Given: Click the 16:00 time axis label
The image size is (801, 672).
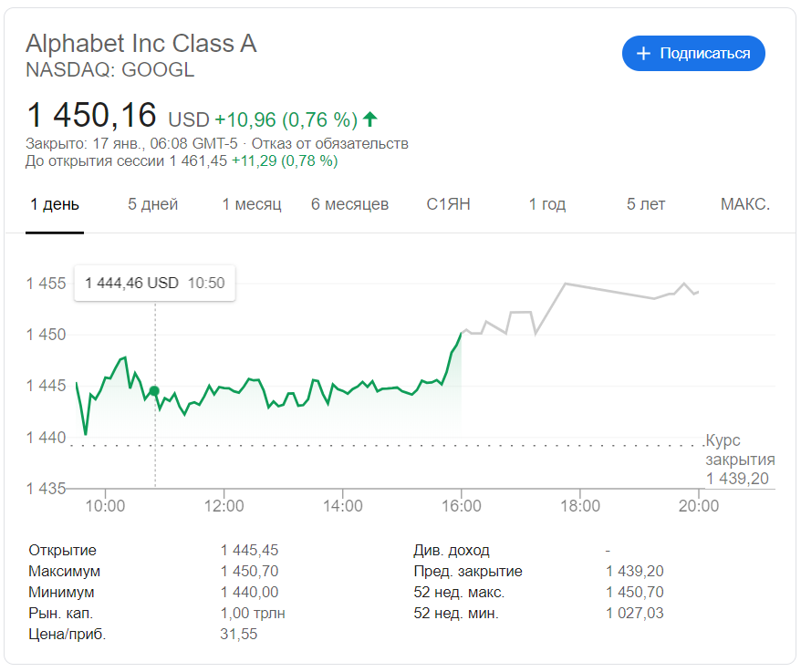Looking at the screenshot, I should pyautogui.click(x=462, y=506).
